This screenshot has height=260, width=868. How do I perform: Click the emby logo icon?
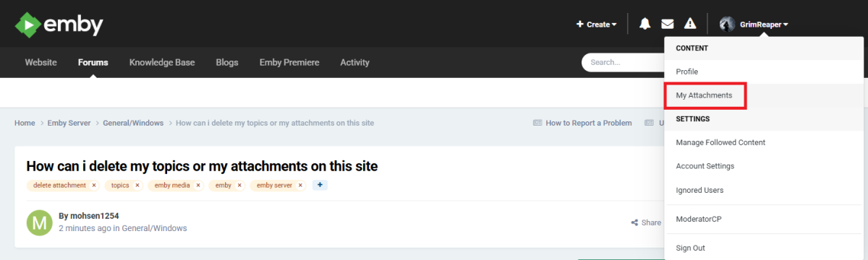[x=27, y=25]
